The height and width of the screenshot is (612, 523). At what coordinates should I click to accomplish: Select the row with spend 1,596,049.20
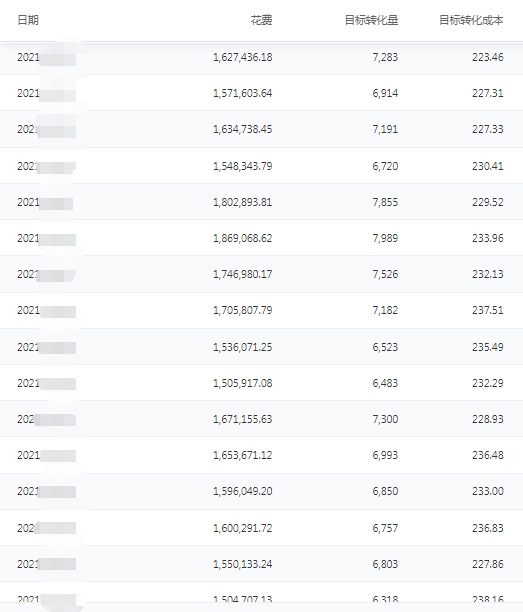[262, 491]
